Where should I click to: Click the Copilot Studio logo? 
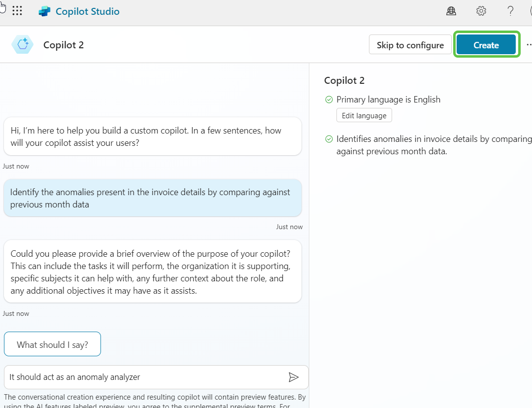(44, 11)
